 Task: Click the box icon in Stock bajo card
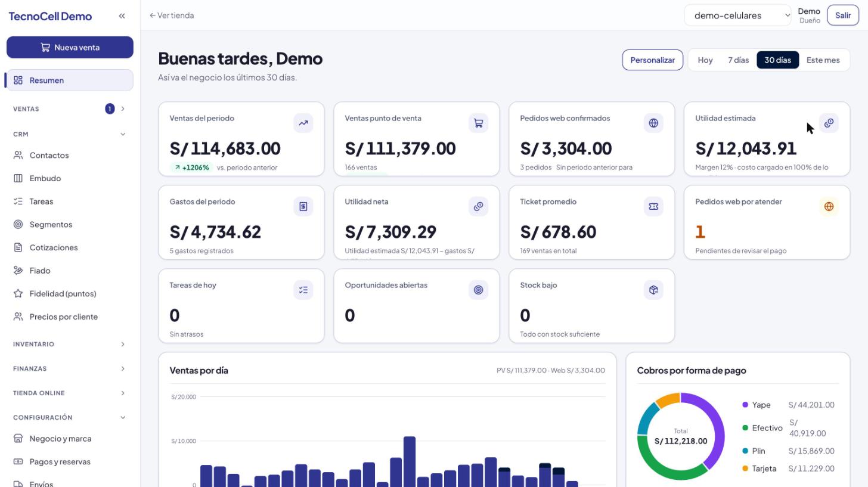pos(653,290)
